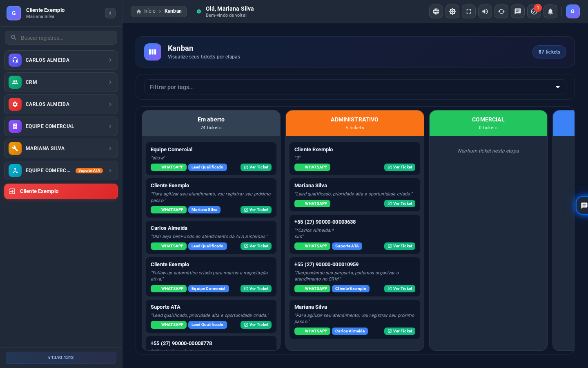The image size is (588, 368).
Task: Click the Equipe Comercial blue tag
Action: [x=208, y=289]
